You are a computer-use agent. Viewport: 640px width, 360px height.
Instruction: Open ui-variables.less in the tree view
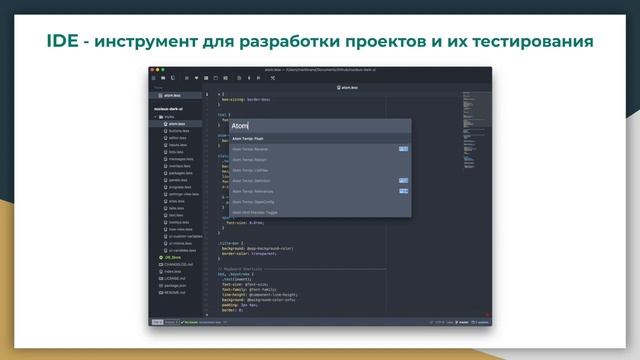[x=180, y=250]
